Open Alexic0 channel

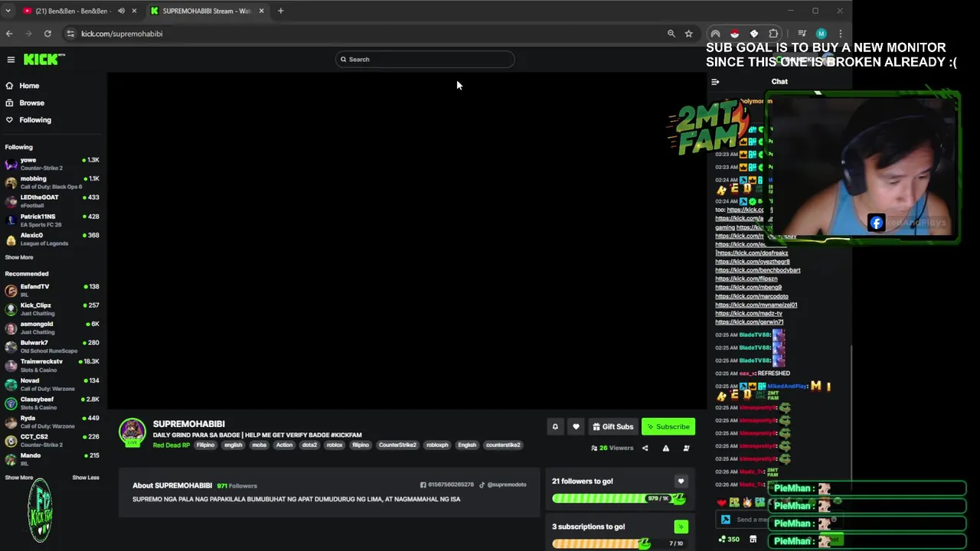[52, 239]
